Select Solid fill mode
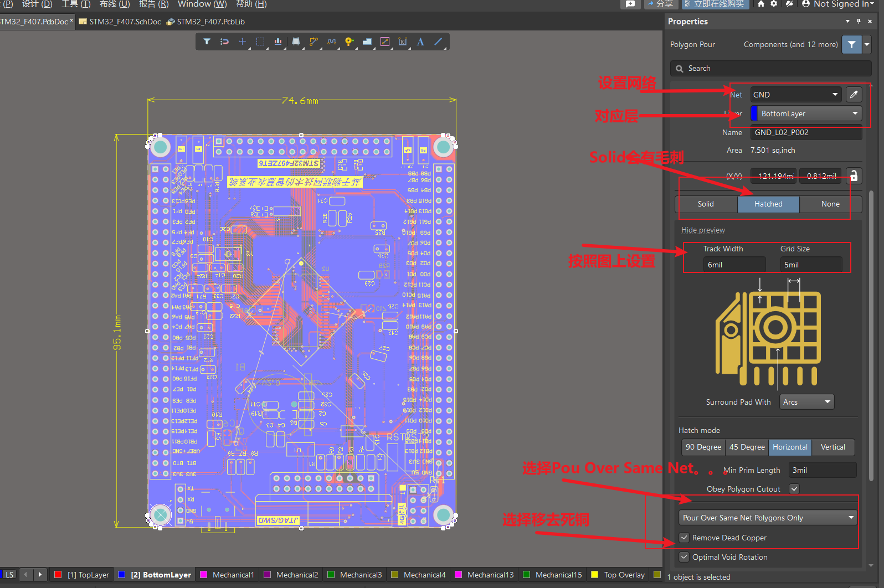 pyautogui.click(x=706, y=204)
